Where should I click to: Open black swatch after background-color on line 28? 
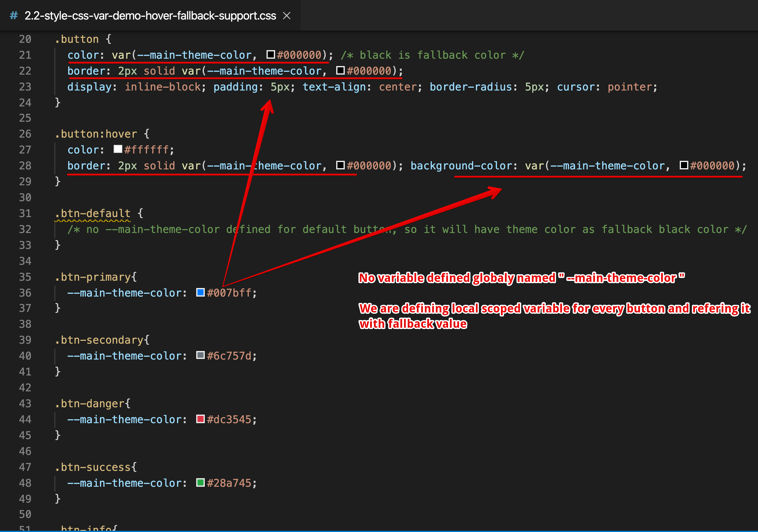pos(684,165)
